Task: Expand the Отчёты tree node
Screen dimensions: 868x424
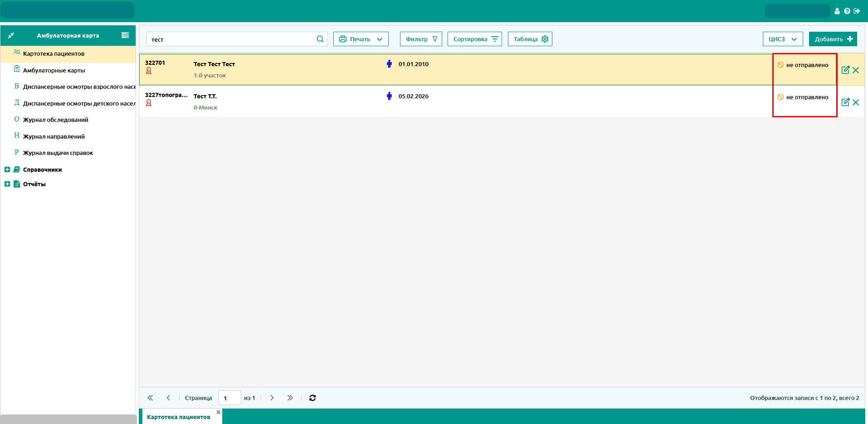Action: coord(7,184)
